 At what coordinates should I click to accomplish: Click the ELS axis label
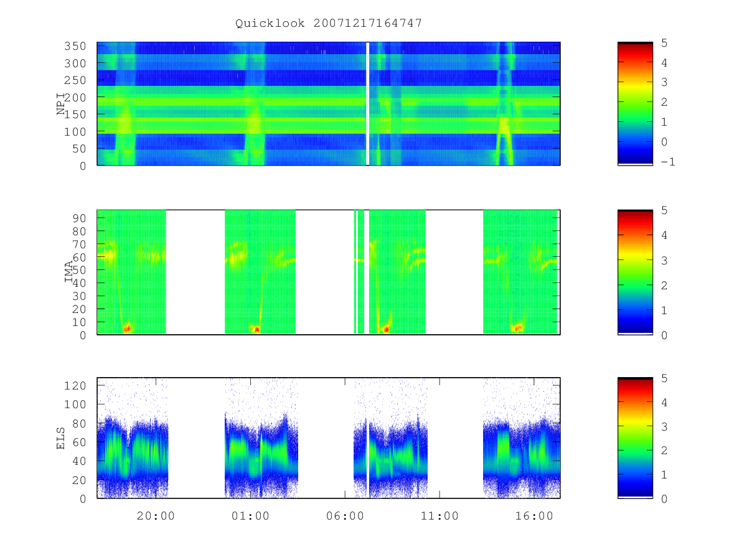click(61, 438)
